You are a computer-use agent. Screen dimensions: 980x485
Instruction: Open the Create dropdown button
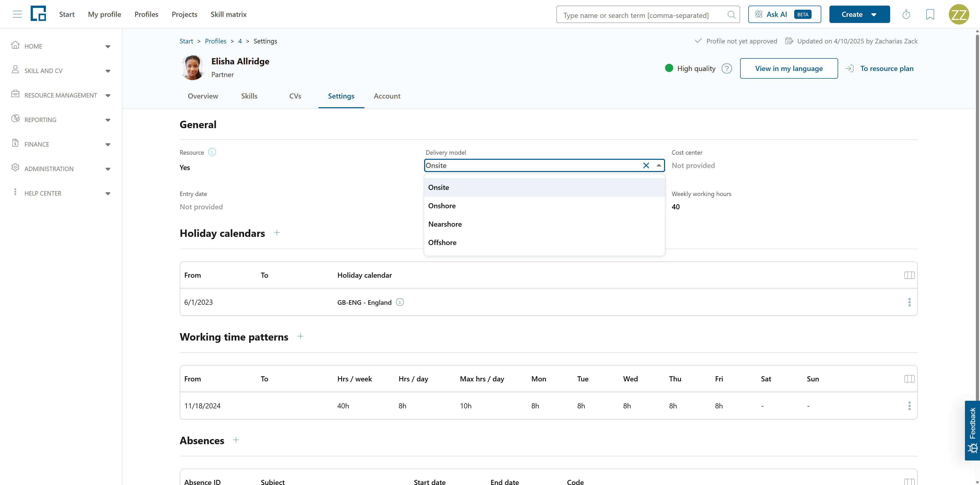(x=859, y=15)
